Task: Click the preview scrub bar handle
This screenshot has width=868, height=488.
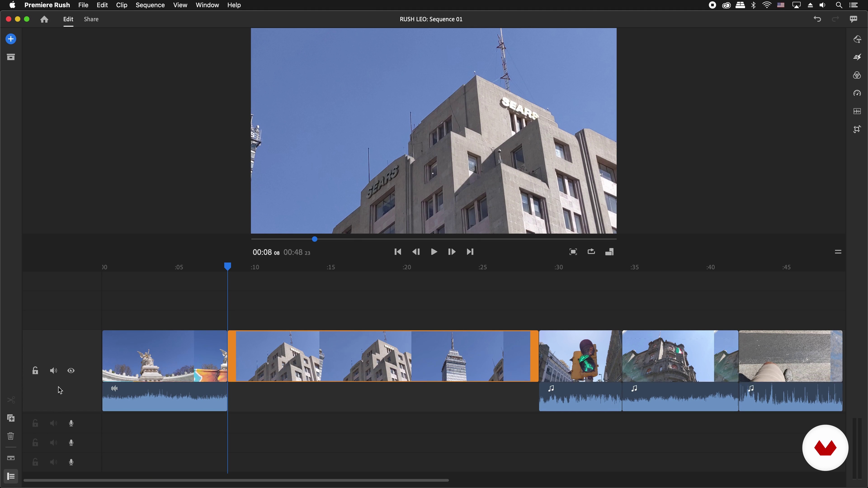Action: (314, 239)
